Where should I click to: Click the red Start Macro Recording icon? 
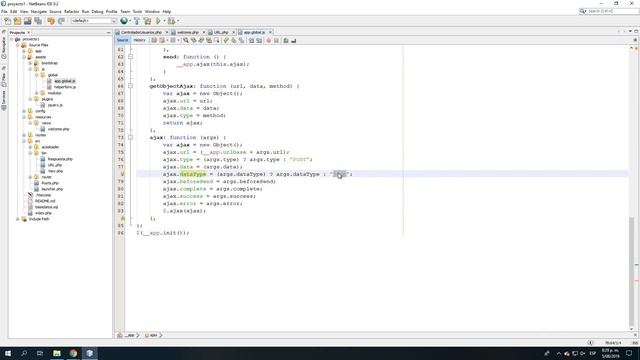tap(269, 40)
